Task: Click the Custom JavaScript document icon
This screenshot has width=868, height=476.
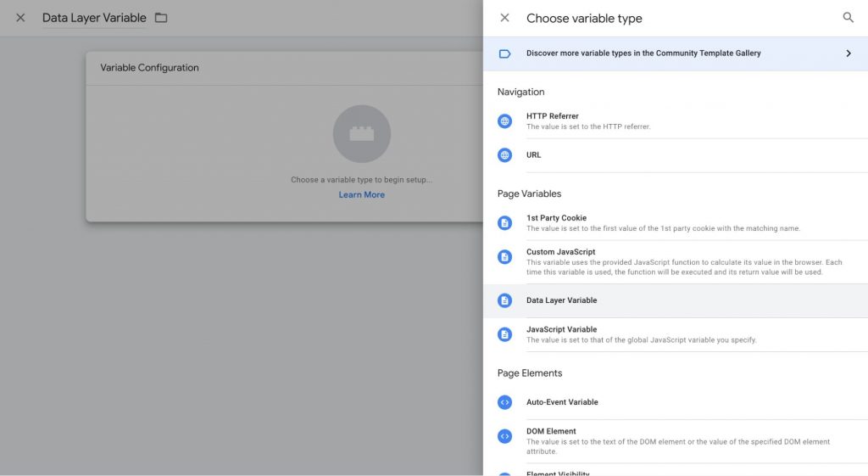Action: (x=504, y=257)
